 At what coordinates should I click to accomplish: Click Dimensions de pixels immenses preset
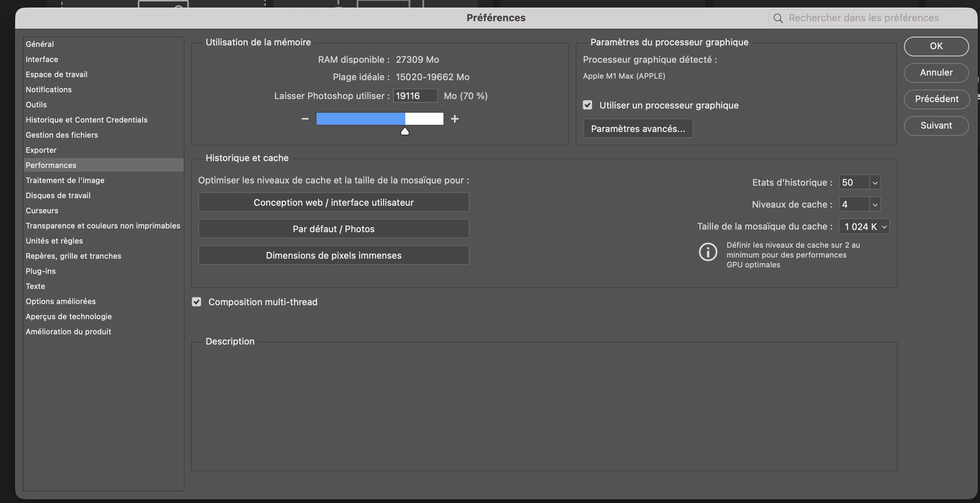coord(333,255)
